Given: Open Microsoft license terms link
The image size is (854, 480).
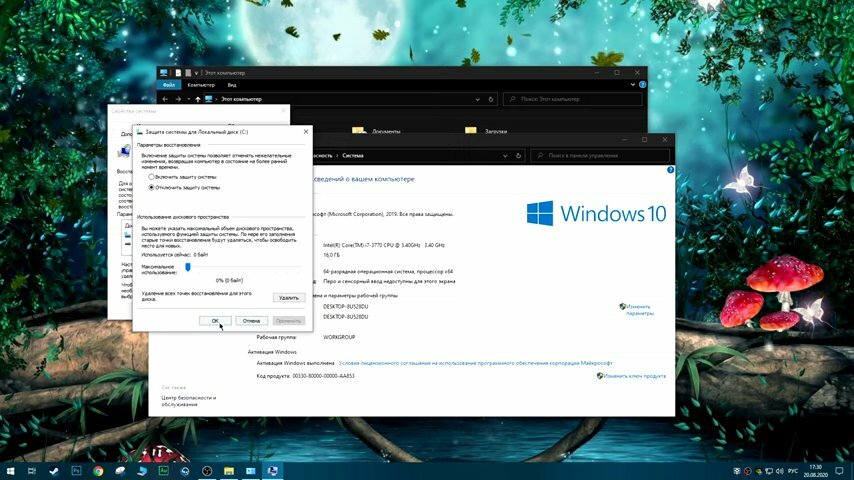Looking at the screenshot, I should [x=475, y=363].
